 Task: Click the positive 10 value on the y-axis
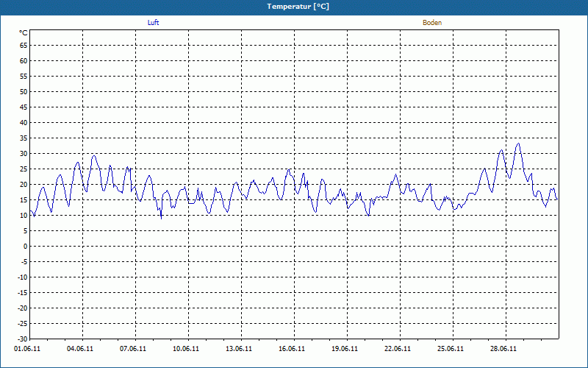pos(24,216)
